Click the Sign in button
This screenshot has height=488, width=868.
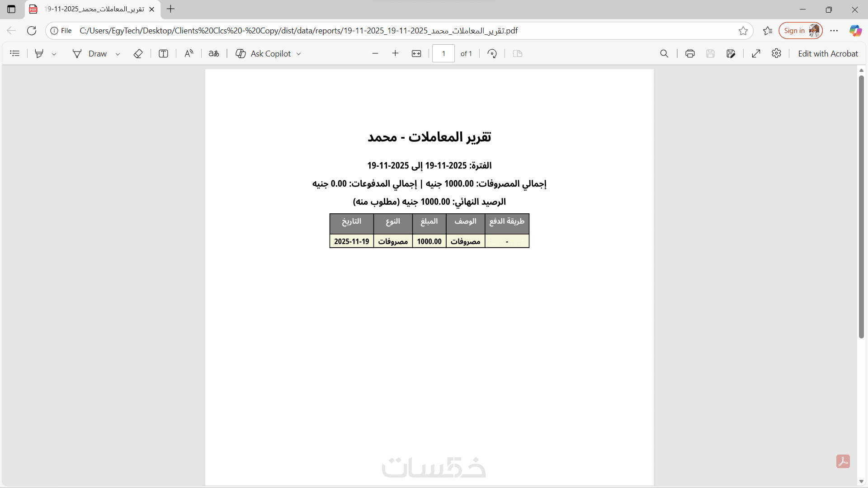(794, 31)
